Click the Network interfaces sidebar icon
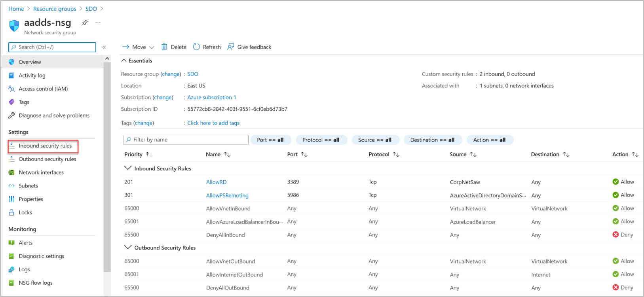This screenshot has width=644, height=297. coord(11,172)
